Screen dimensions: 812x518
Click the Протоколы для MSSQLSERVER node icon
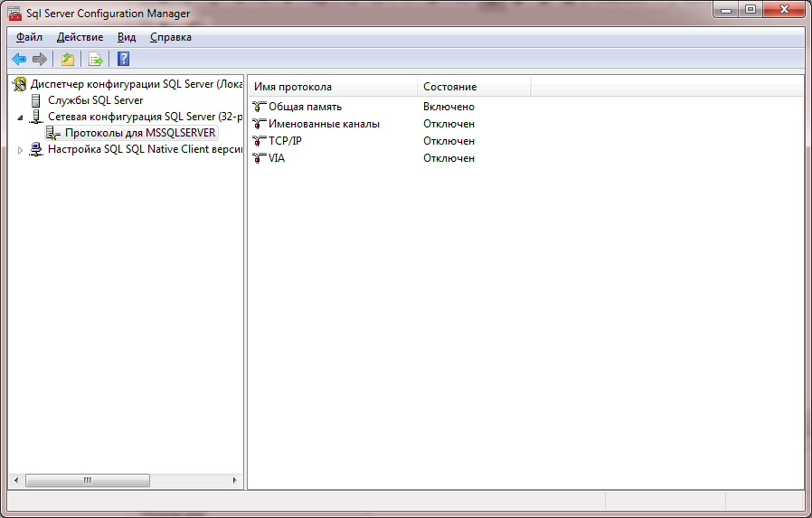[53, 133]
